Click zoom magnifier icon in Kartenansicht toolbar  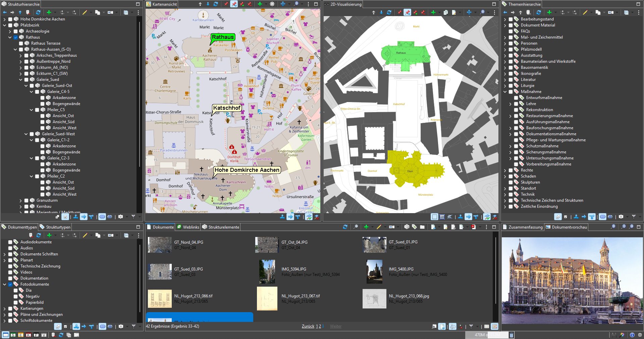click(x=296, y=4)
